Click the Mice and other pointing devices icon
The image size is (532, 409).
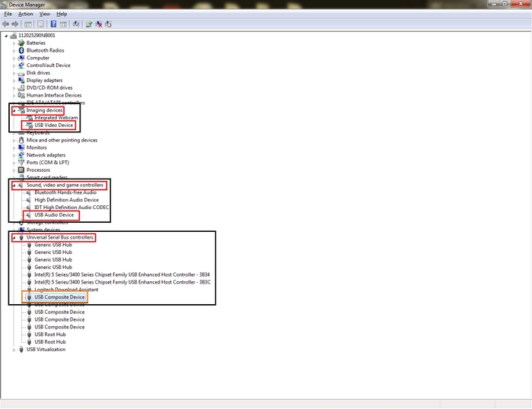point(21,140)
